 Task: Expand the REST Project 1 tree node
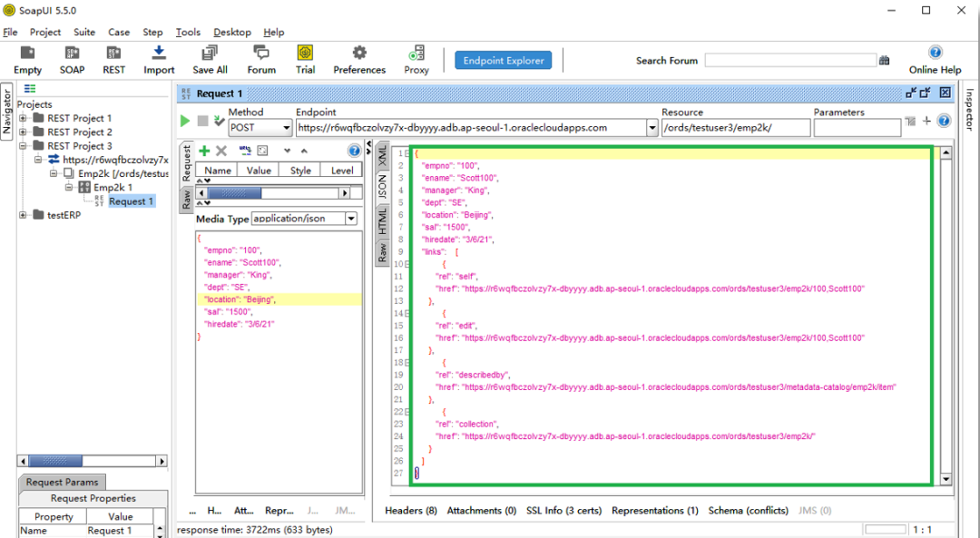point(24,118)
